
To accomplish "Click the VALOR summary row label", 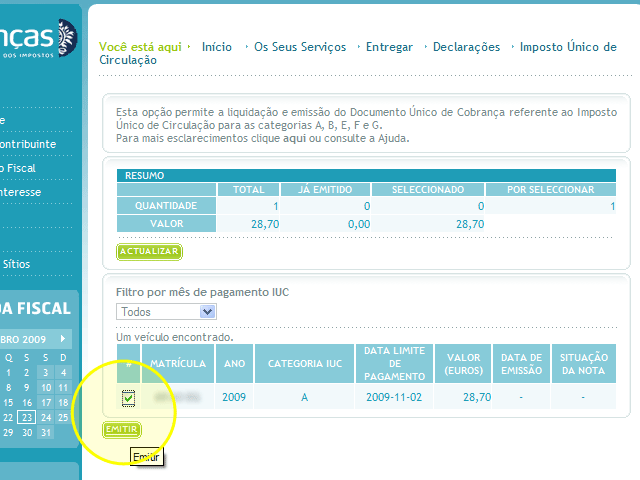I will [x=166, y=224].
